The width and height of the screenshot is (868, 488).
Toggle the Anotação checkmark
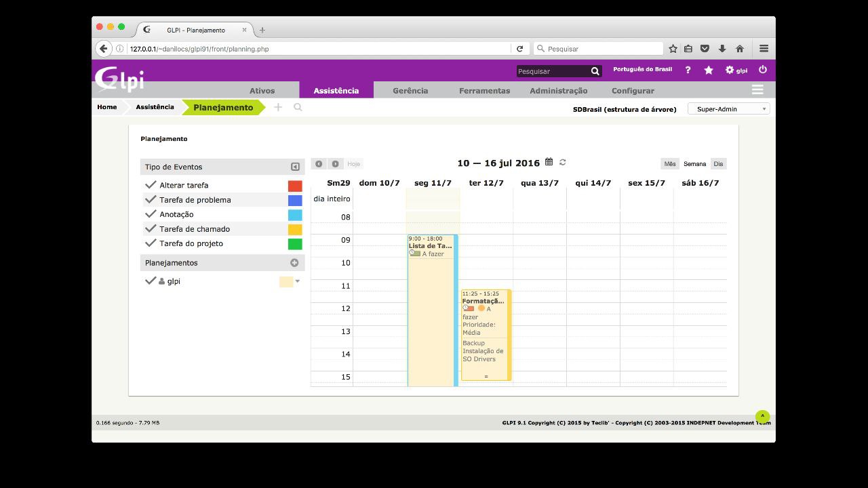(x=151, y=214)
